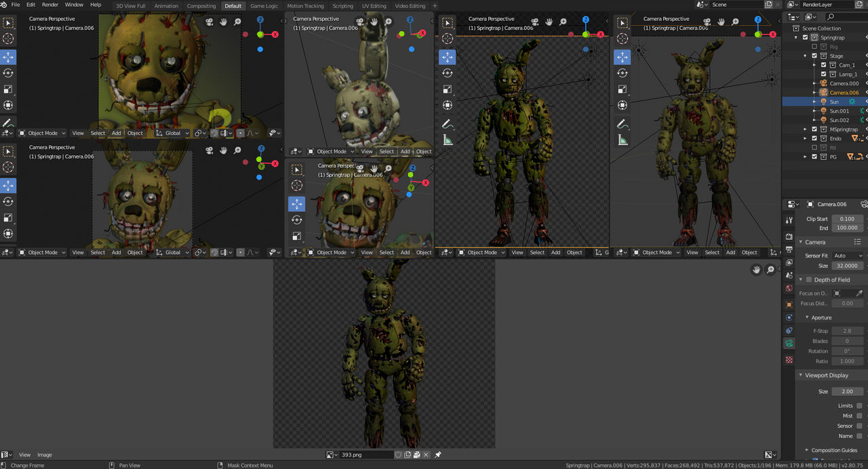Select Camera.000 in the outliner
This screenshot has width=868, height=469.
(x=844, y=83)
